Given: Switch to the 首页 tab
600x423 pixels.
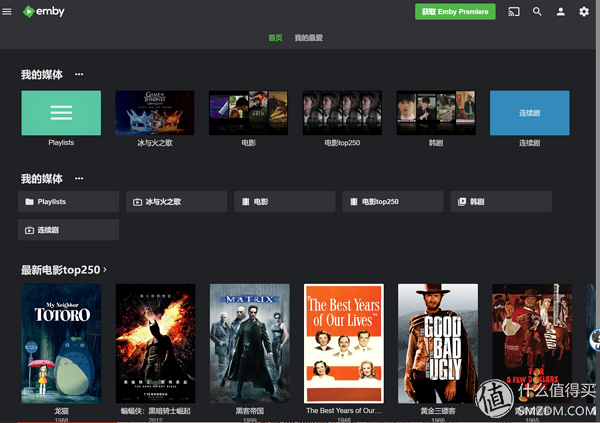Looking at the screenshot, I should (275, 38).
